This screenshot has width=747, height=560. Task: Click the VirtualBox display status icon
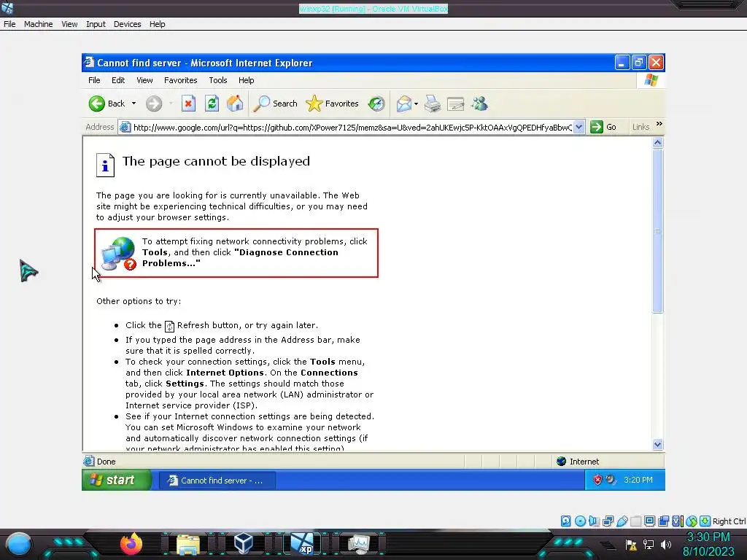click(649, 521)
